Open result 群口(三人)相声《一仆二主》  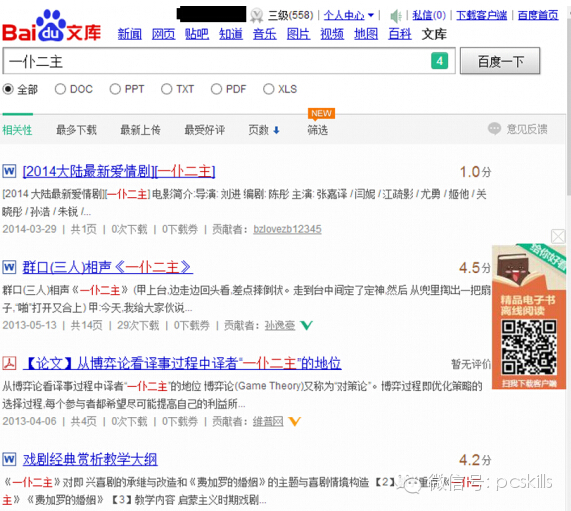108,267
